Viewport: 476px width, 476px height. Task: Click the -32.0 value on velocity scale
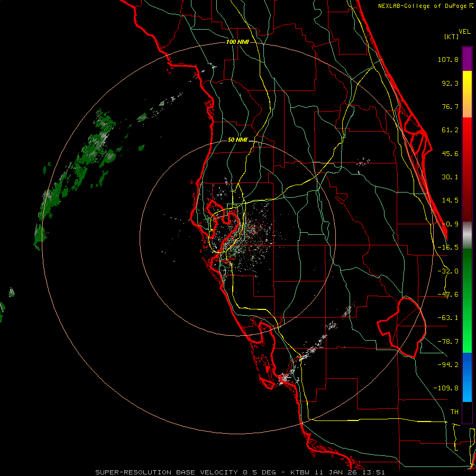[x=448, y=271]
